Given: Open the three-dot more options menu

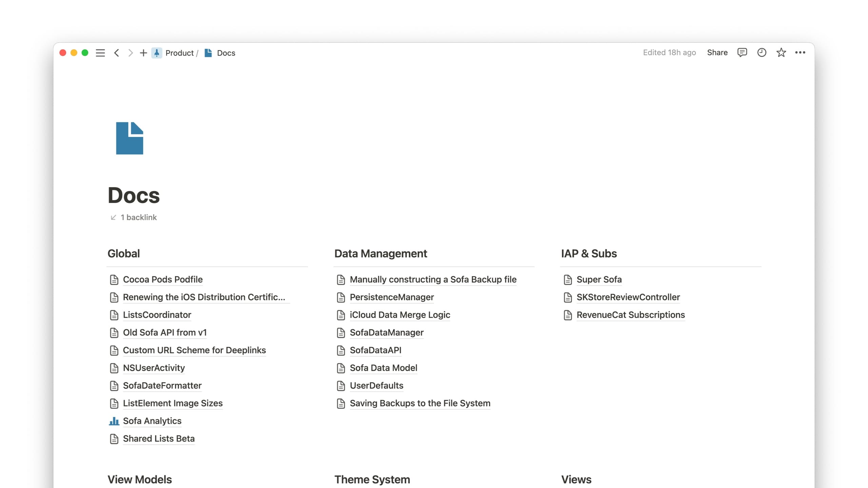Looking at the screenshot, I should point(800,53).
